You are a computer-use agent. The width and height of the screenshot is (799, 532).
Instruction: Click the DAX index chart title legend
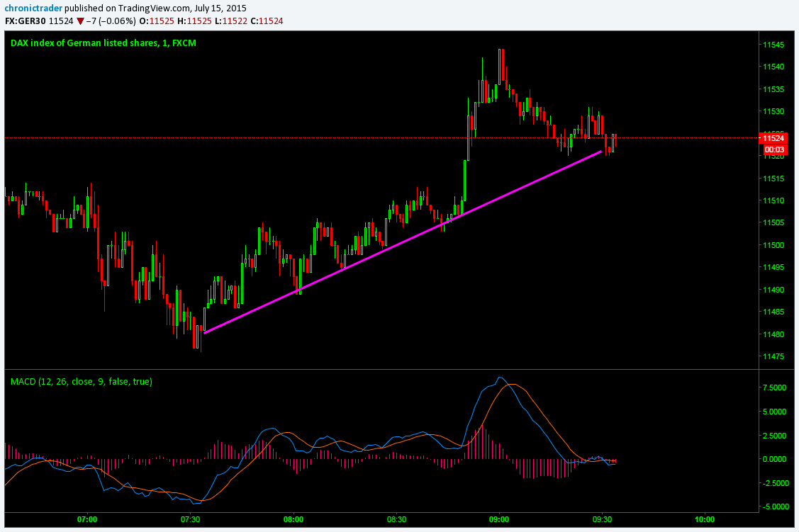click(x=103, y=43)
